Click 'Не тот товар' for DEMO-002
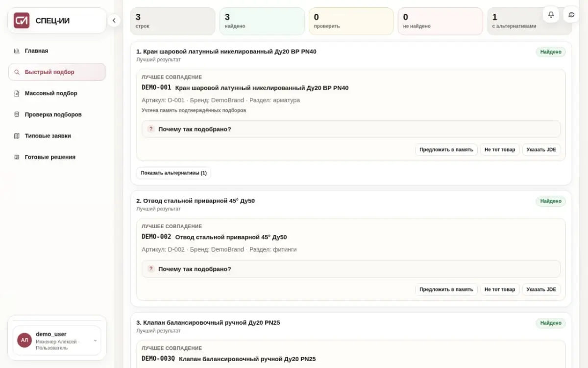Image resolution: width=588 pixels, height=368 pixels. [500, 289]
